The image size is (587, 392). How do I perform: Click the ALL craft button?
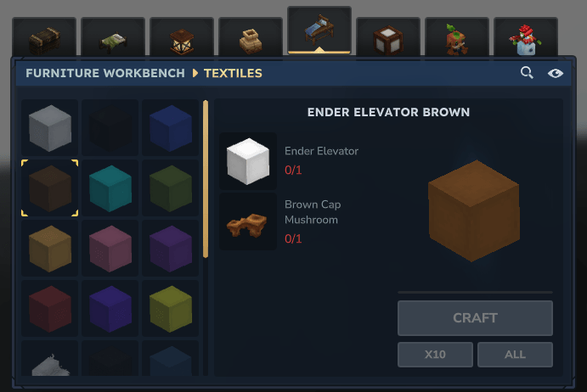515,354
